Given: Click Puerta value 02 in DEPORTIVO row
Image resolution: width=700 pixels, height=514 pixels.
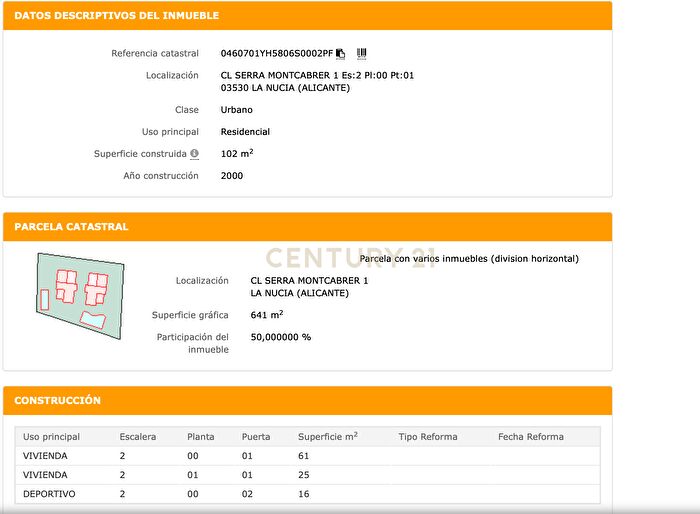Looking at the screenshot, I should point(247,494).
